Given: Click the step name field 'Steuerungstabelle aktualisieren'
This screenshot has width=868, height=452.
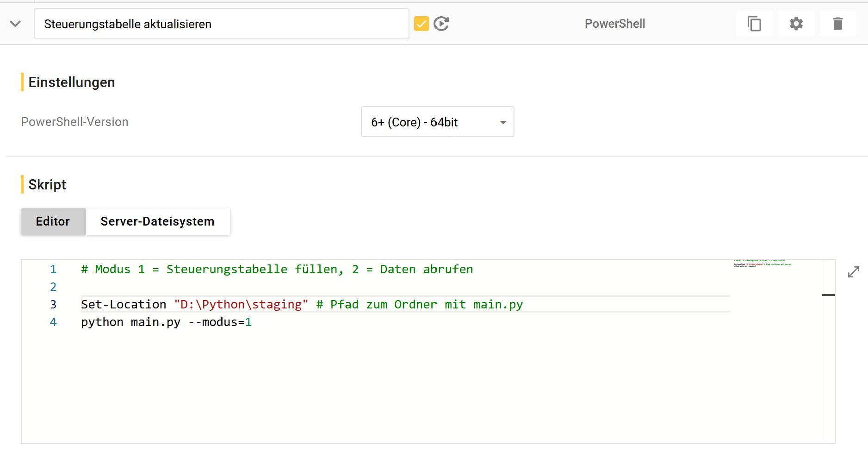Looking at the screenshot, I should pyautogui.click(x=222, y=24).
